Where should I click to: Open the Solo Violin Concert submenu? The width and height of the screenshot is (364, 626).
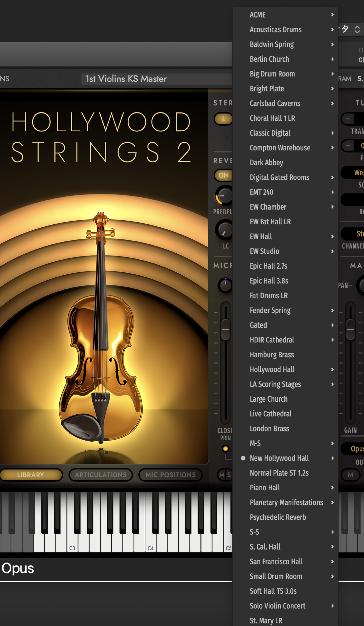tap(285, 606)
